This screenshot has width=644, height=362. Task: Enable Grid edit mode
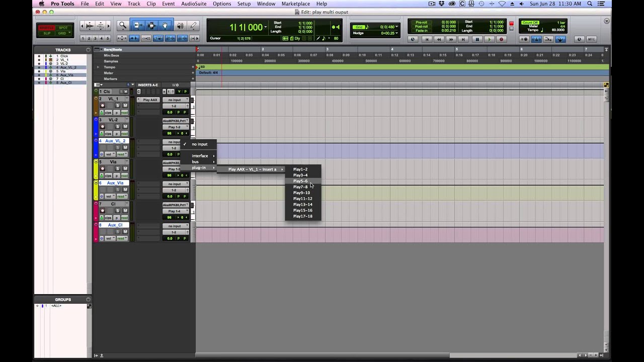[x=63, y=33]
